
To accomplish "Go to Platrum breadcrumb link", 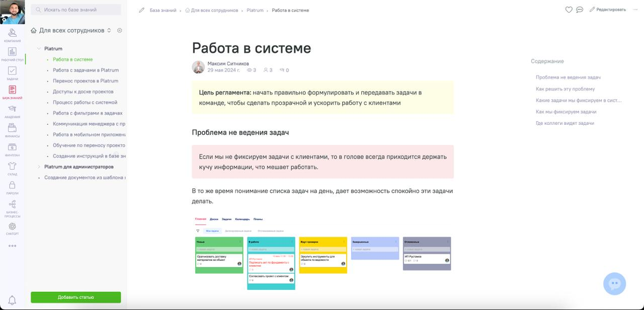I will 255,10.
